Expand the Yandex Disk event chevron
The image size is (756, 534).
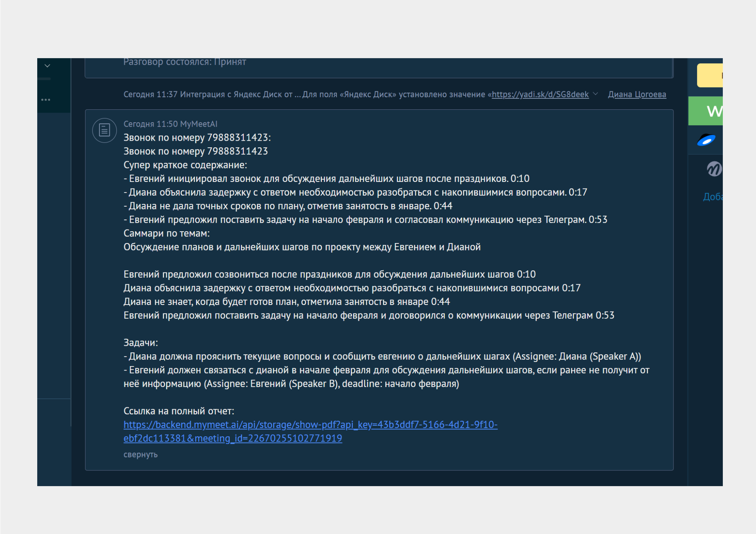(596, 94)
